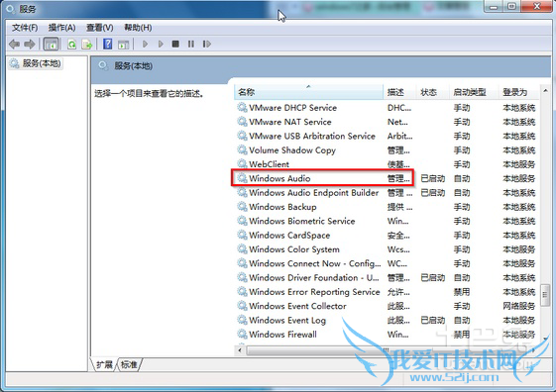Select the Windows Color System service

[x=387, y=249]
